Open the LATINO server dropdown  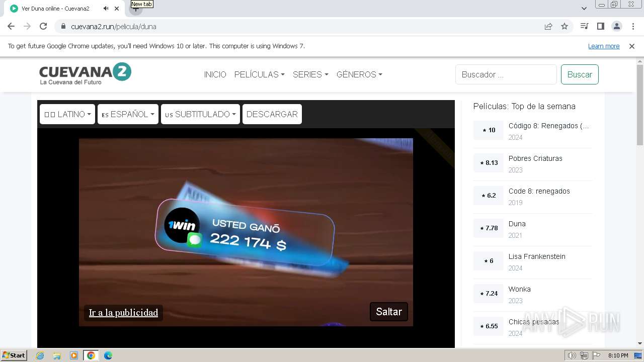pos(67,114)
